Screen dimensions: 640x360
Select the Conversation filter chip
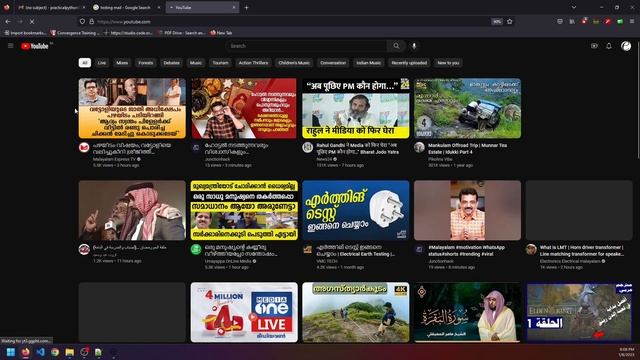tap(333, 63)
